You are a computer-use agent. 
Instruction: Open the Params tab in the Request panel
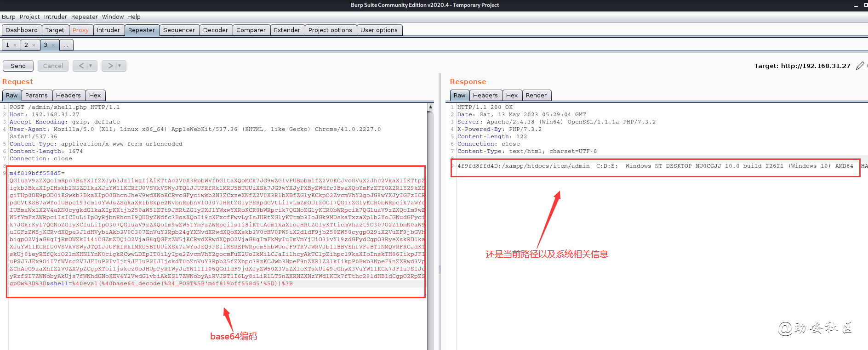[x=36, y=95]
